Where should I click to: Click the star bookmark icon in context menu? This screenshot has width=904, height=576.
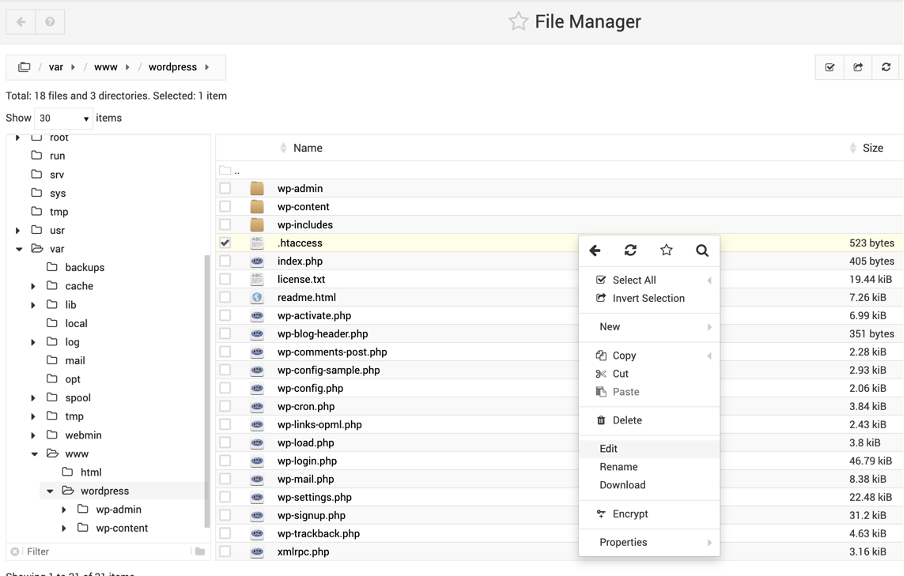point(666,250)
